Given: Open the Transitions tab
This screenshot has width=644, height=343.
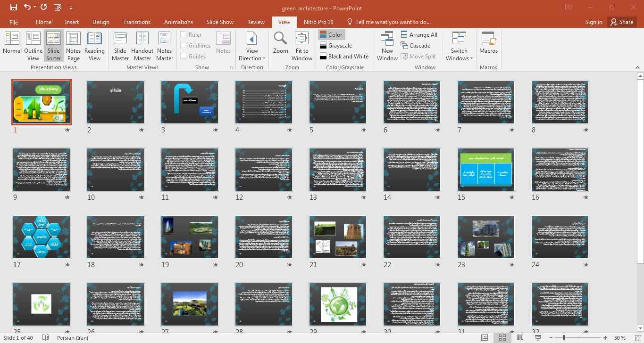Looking at the screenshot, I should pyautogui.click(x=136, y=22).
